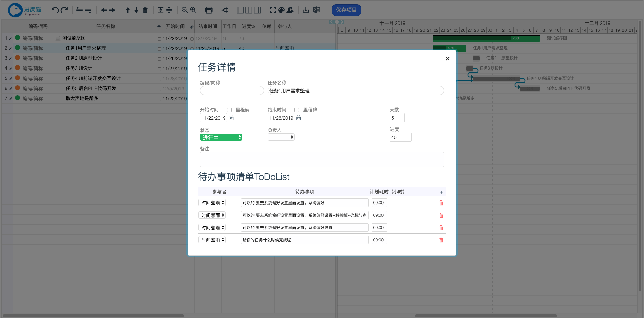Image resolution: width=644 pixels, height=318 pixels.
Task: Open the end date calendar picker icon
Action: [299, 118]
